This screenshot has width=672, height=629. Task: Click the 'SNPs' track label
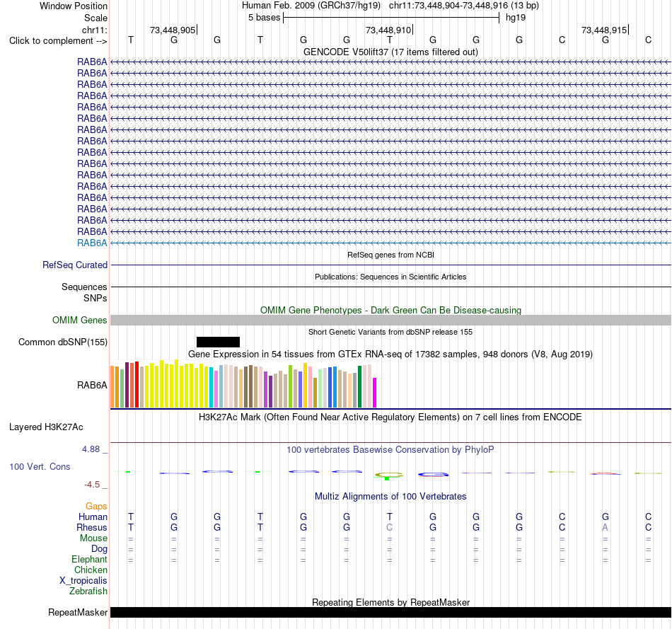pos(95,298)
